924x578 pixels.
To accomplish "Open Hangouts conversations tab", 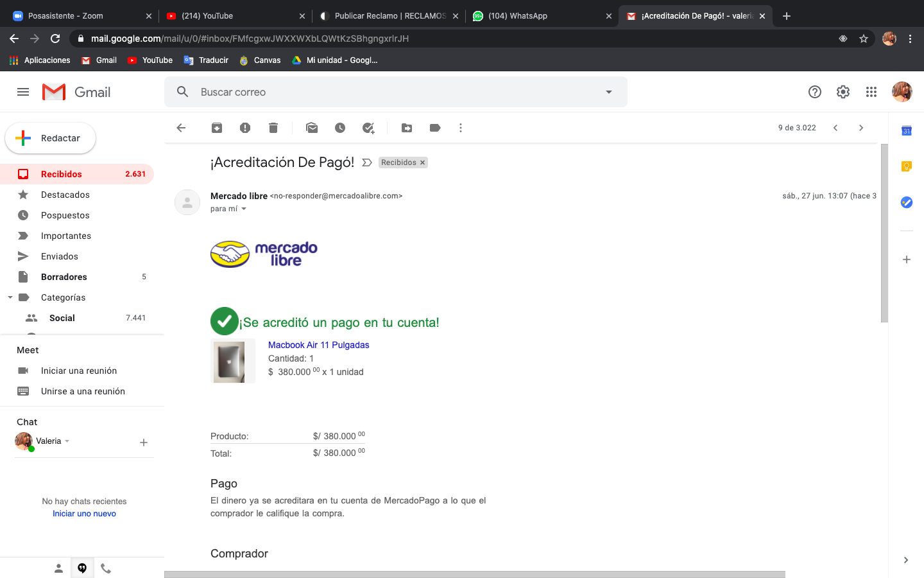I will pyautogui.click(x=82, y=568).
